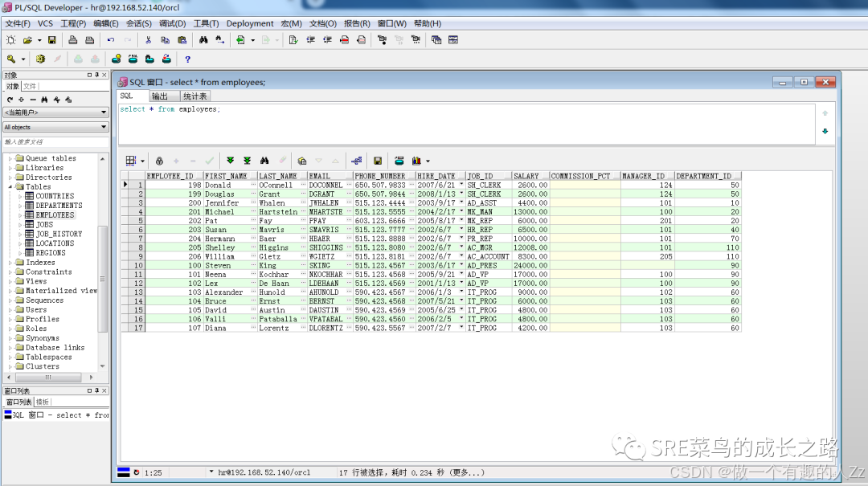The image size is (868, 486).
Task: Click the Print icon in main toolbar
Action: [72, 40]
